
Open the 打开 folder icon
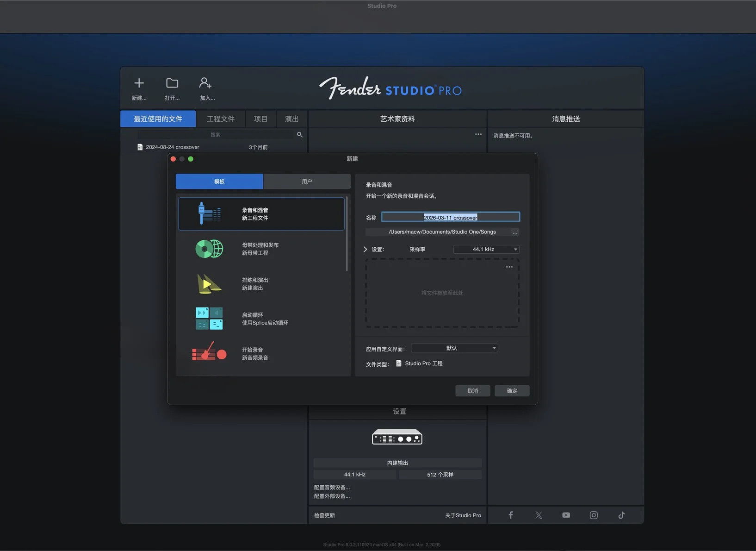coord(172,83)
